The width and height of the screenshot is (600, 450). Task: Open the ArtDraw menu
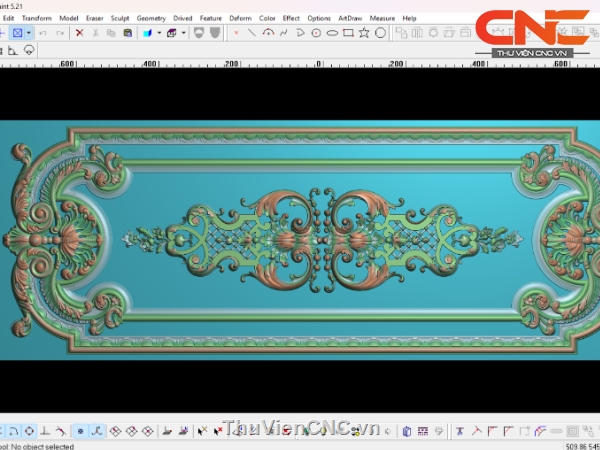point(350,18)
